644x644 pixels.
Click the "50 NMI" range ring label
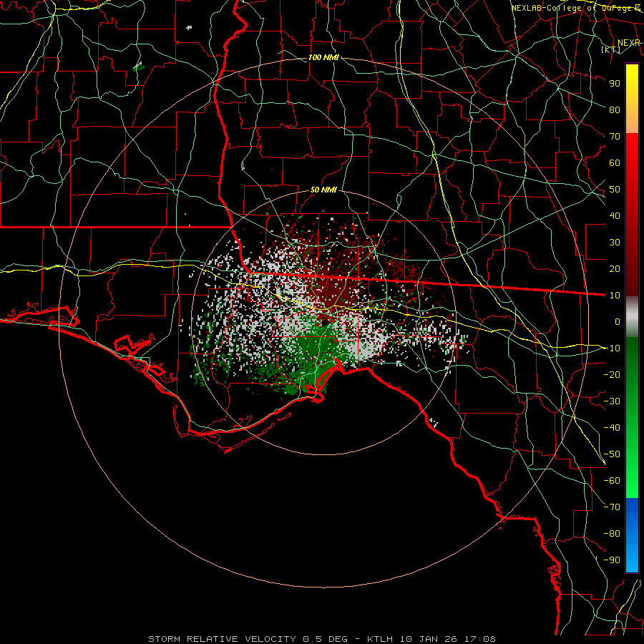323,190
